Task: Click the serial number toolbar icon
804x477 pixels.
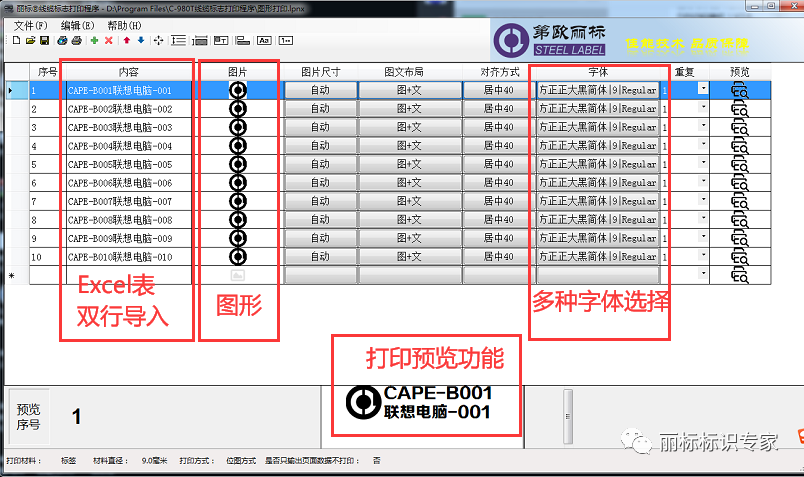Action: (286, 41)
